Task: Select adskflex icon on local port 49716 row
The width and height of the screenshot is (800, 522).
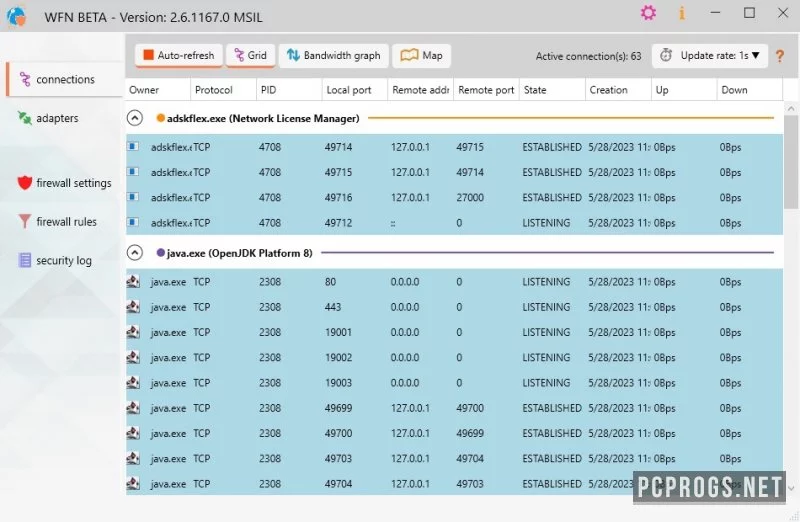Action: [133, 197]
